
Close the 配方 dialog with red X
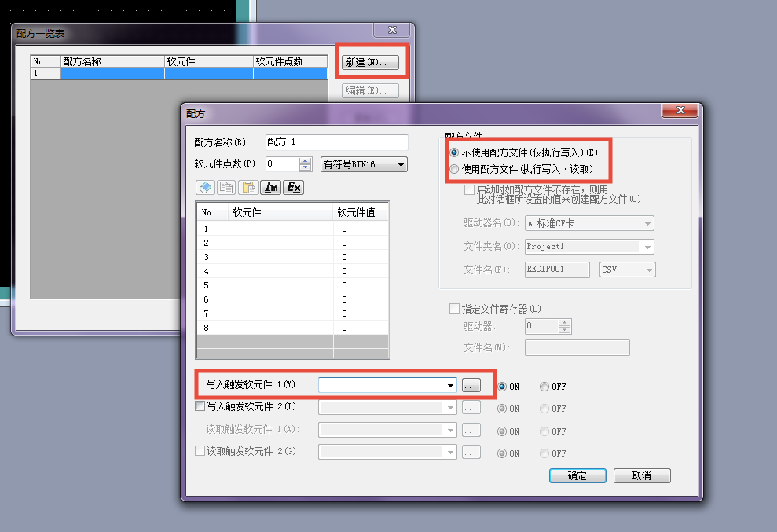coord(680,112)
